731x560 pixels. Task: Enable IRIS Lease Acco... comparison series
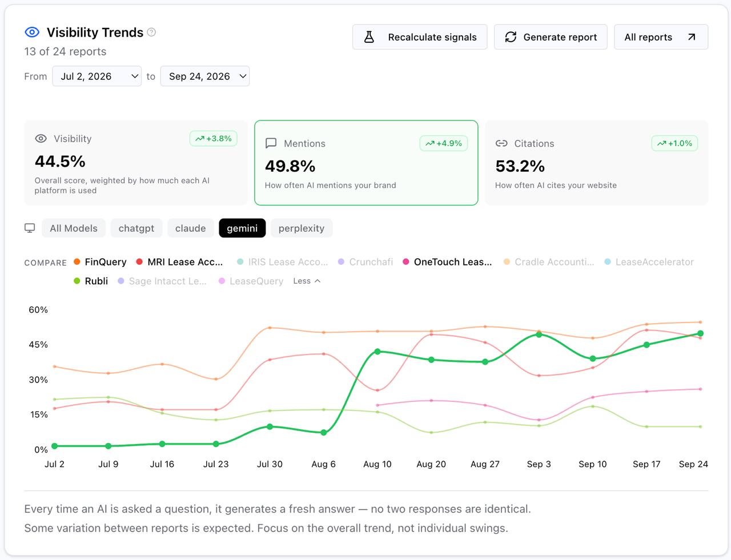pos(282,262)
